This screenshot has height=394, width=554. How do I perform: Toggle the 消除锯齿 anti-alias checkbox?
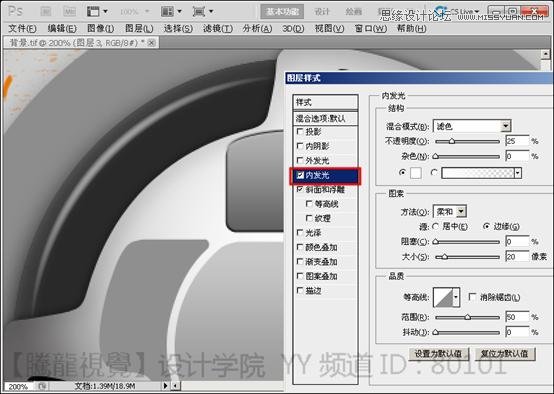point(472,297)
